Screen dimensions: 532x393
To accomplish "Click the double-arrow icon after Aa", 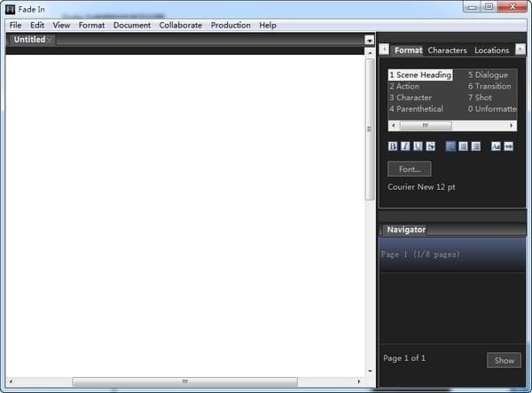I will 509,145.
